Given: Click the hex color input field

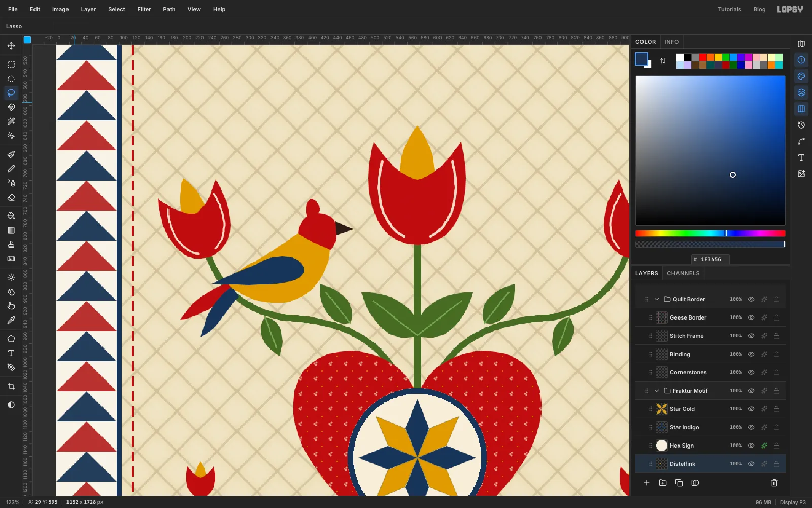Looking at the screenshot, I should pos(710,259).
